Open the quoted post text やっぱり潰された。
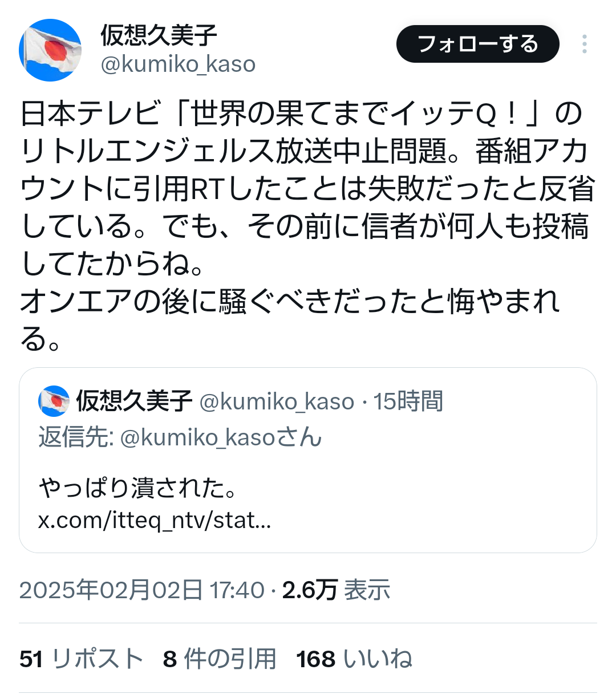Viewport: 616px width, 698px height. pos(138,488)
